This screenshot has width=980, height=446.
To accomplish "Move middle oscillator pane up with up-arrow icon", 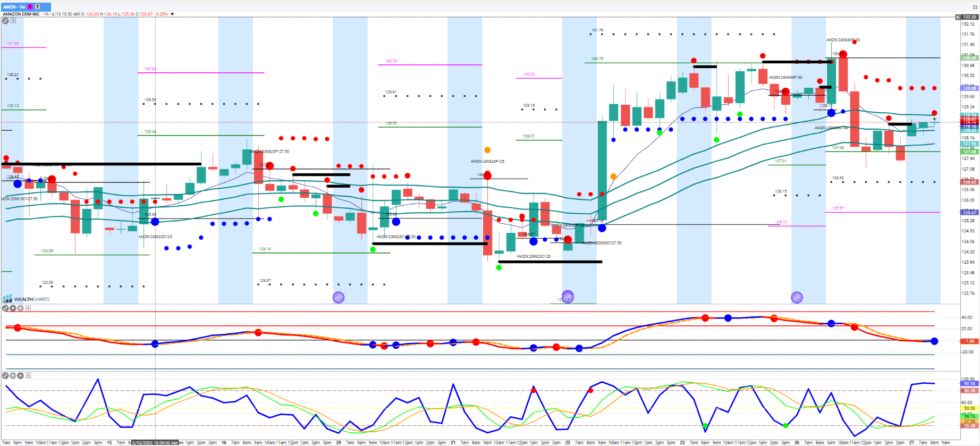I will pyautogui.click(x=20, y=308).
